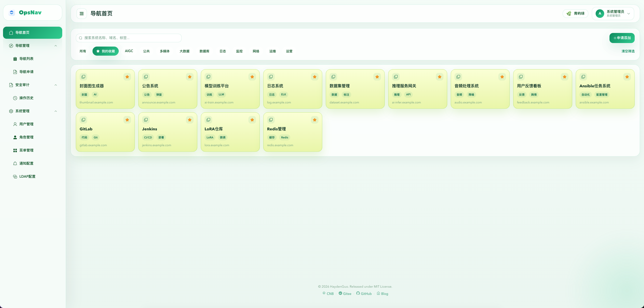Screen dimensions: 644x308
Task: Click copy icon on Jenkins card
Action: coord(146,120)
